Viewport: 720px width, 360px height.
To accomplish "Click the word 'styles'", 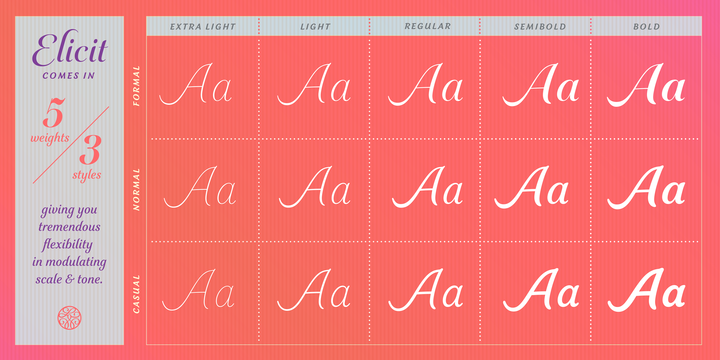I will coord(87,175).
